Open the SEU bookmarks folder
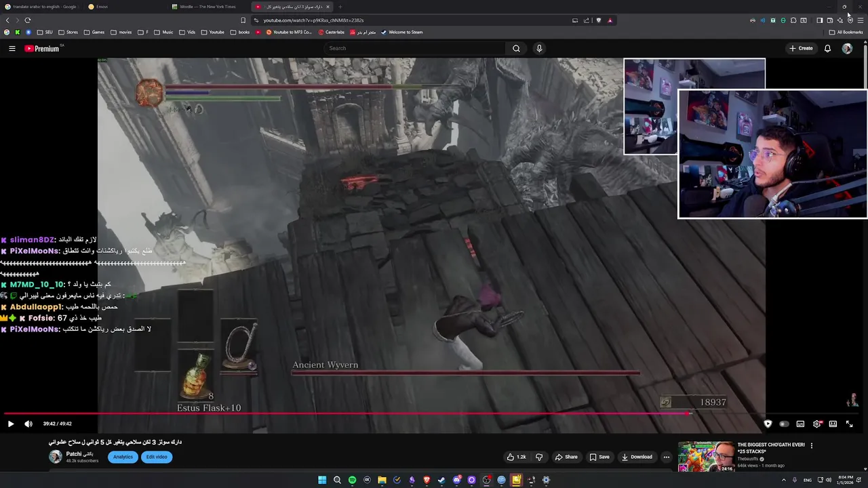This screenshot has height=488, width=868. 45,32
